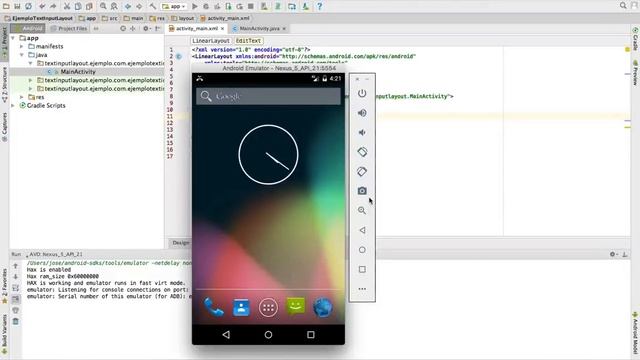Open the app run configuration dropdown
The width and height of the screenshot is (640, 360).
coord(174,6)
